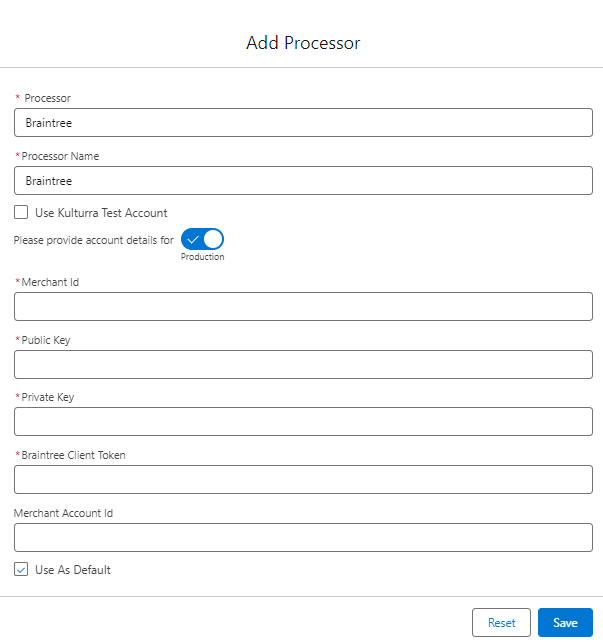Click the "Use As Default" label text

73,570
